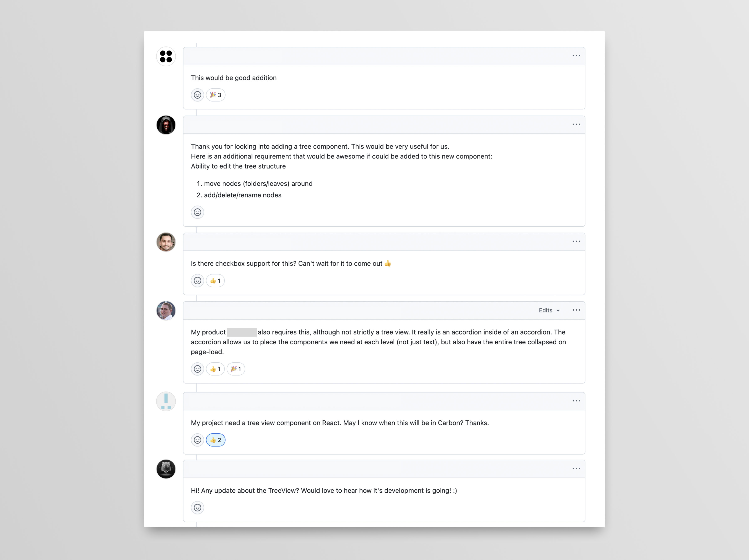The image size is (749, 560).
Task: Click the party emoji 1 reaction on the accordion comment
Action: point(236,369)
